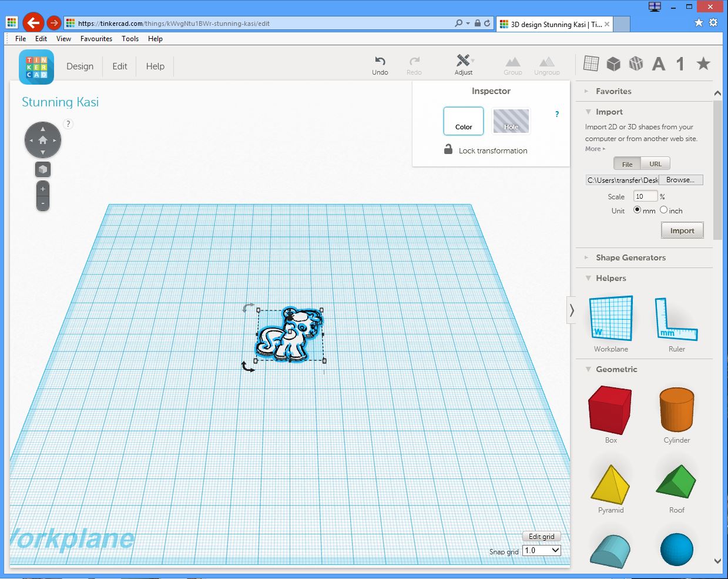Screen dimensions: 728x579
Task: Zoom out with the minus button
Action: point(43,203)
